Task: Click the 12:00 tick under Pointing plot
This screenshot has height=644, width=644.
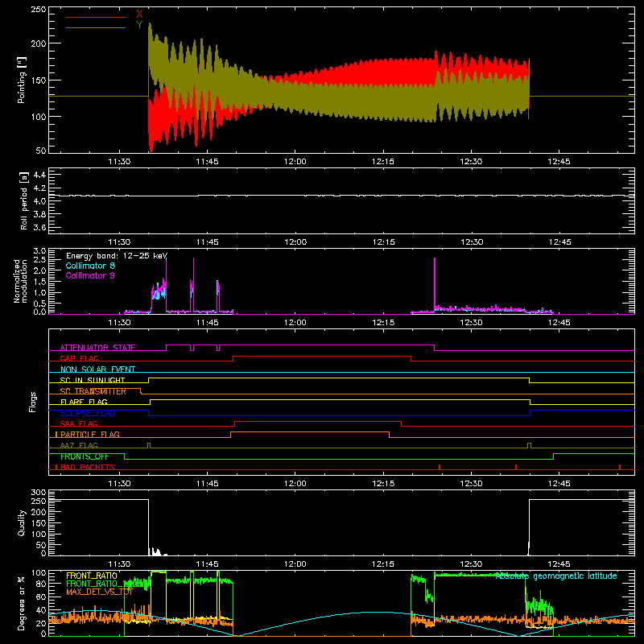Action: pyautogui.click(x=295, y=162)
